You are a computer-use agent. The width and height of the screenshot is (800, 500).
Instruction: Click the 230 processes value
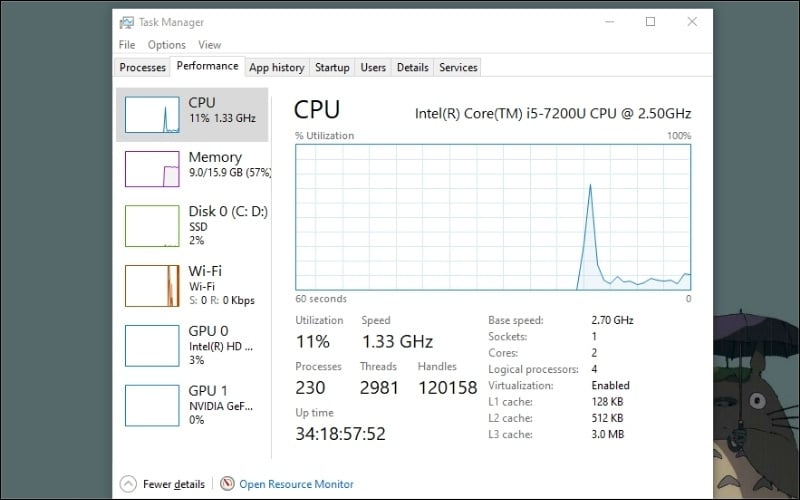click(x=310, y=388)
